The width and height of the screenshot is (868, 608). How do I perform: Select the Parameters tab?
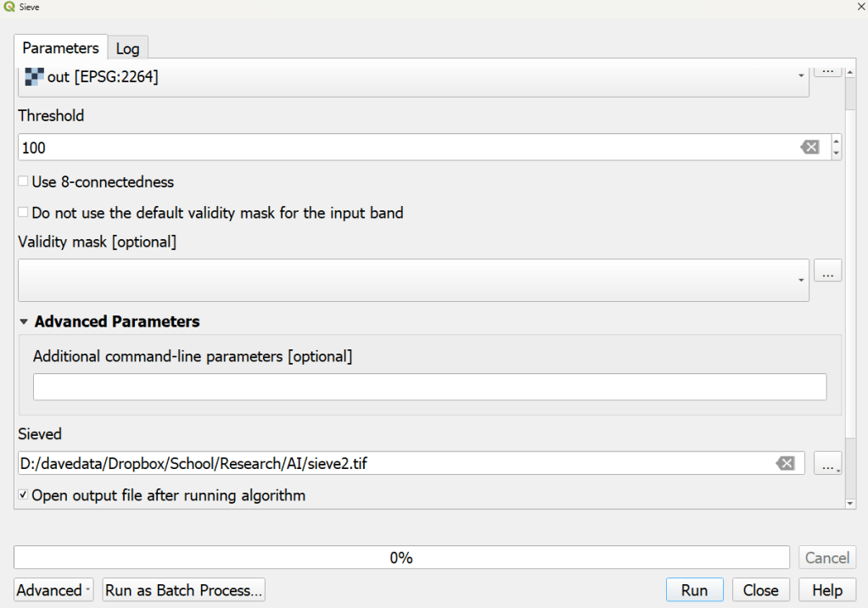coord(60,47)
